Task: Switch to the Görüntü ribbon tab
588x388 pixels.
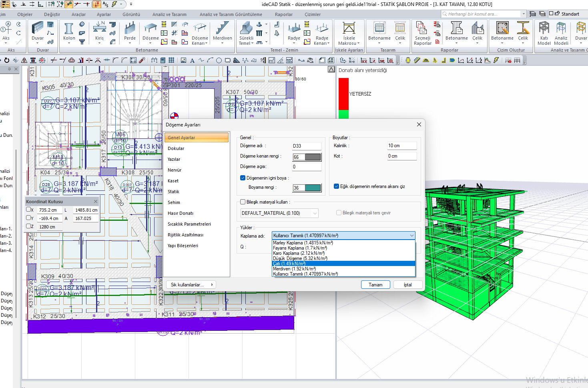Action: click(x=131, y=14)
